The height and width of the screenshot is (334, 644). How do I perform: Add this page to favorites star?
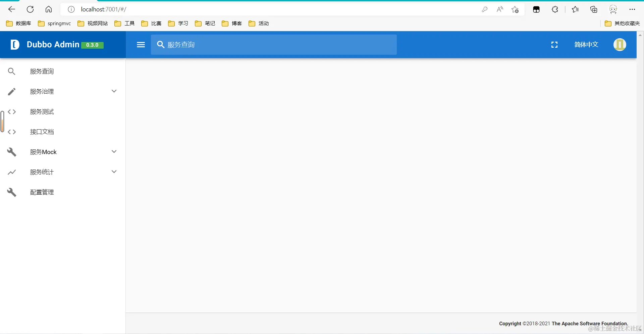pos(515,9)
